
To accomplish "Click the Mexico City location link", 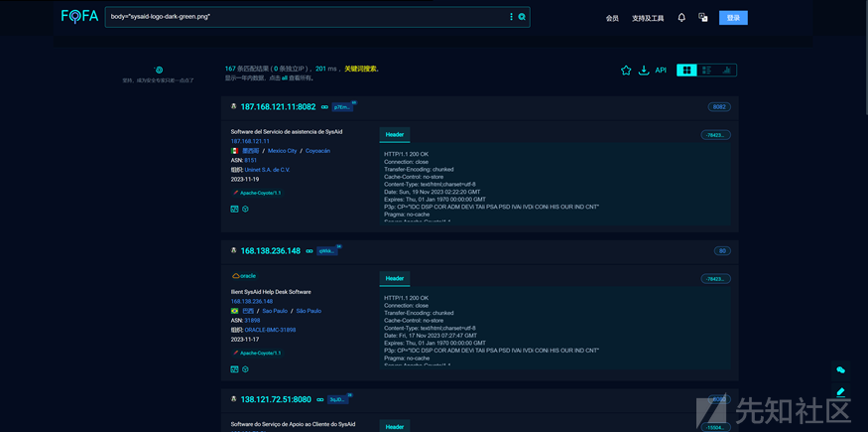I will tap(282, 151).
